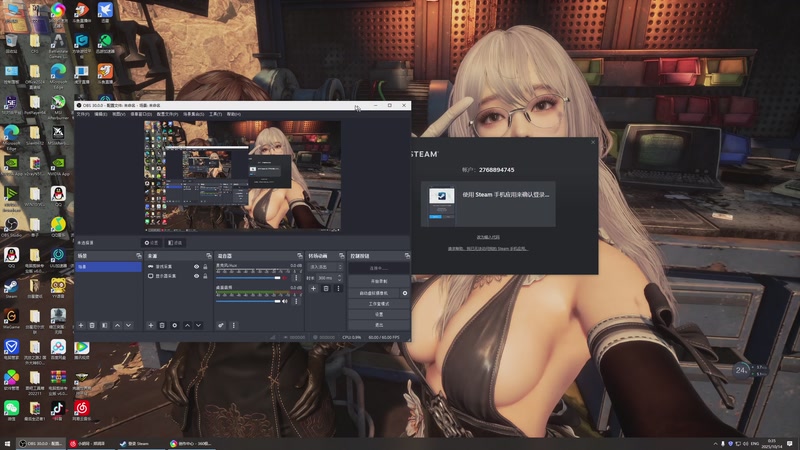Open the Tools (工具) menu in OBS
800x450 pixels.
point(215,114)
